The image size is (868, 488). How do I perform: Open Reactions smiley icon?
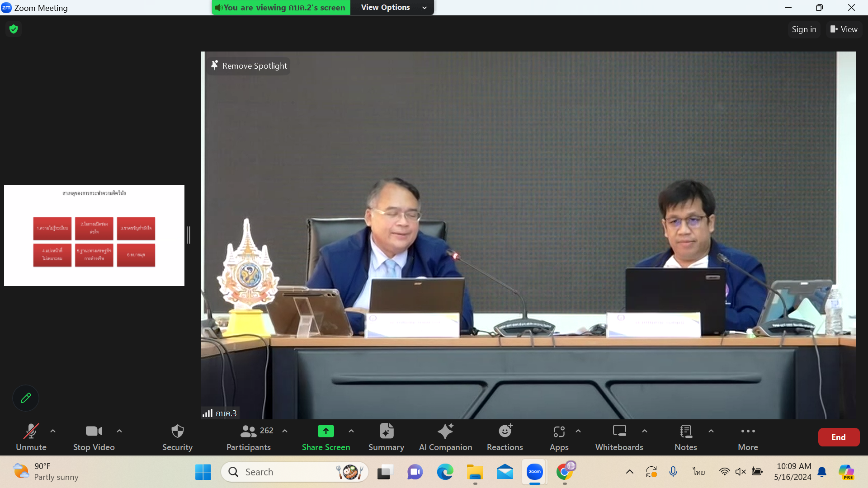coord(505,432)
